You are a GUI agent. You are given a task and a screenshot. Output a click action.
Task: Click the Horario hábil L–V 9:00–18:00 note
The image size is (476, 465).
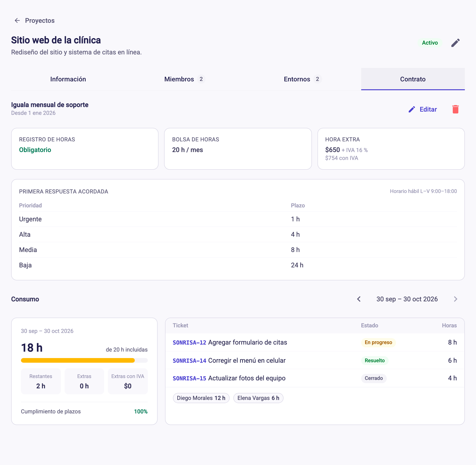pyautogui.click(x=423, y=191)
